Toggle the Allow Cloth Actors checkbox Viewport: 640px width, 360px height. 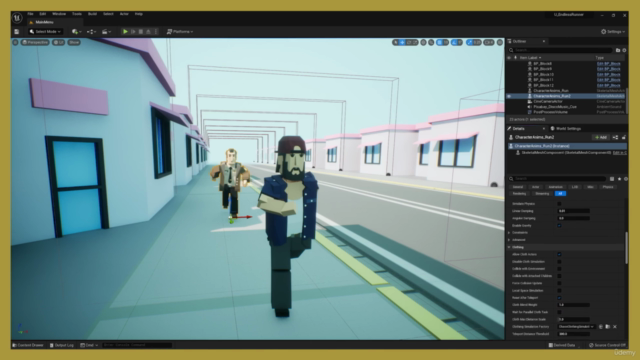tap(559, 254)
